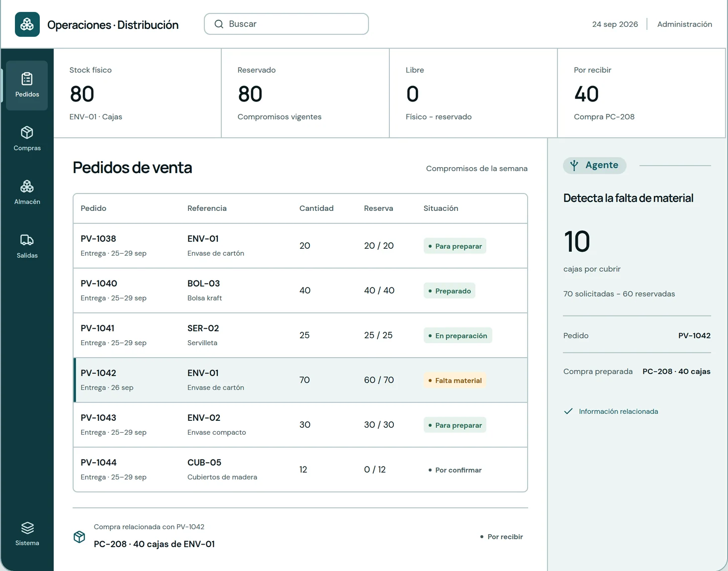Click the box icon next to PC-208
This screenshot has height=571, width=728.
(80, 537)
